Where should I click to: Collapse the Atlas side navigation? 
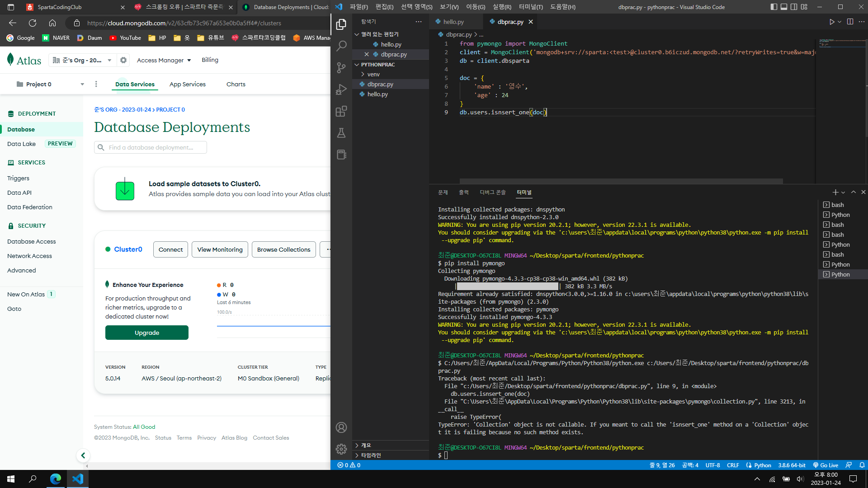point(83,455)
